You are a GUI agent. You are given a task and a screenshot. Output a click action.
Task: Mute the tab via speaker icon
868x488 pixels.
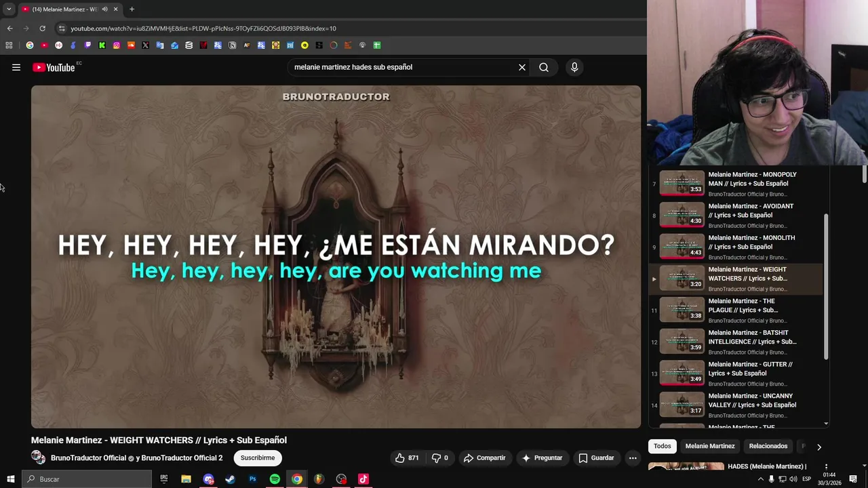tap(104, 9)
